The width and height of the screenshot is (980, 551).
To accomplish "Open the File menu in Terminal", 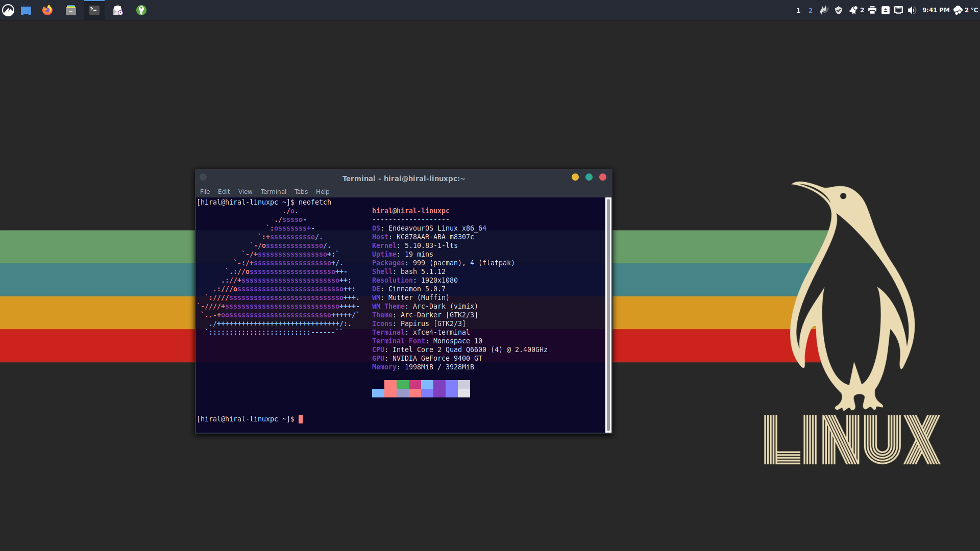I will pyautogui.click(x=205, y=192).
